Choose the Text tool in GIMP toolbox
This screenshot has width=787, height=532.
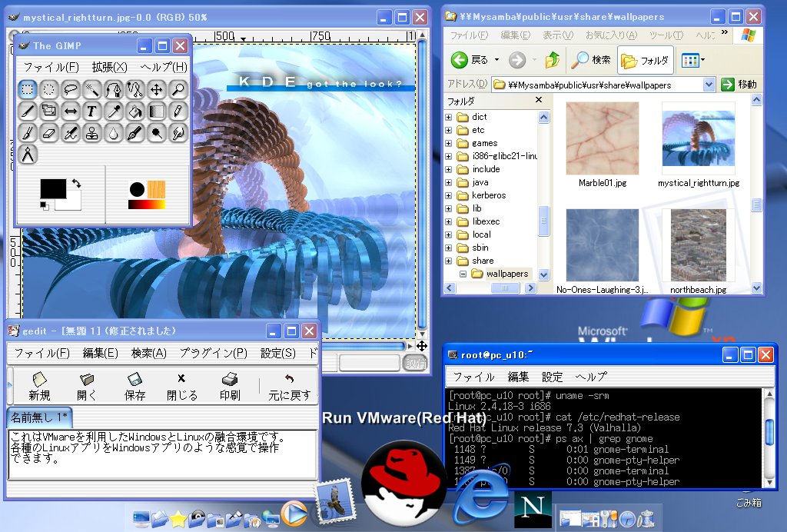tap(92, 111)
